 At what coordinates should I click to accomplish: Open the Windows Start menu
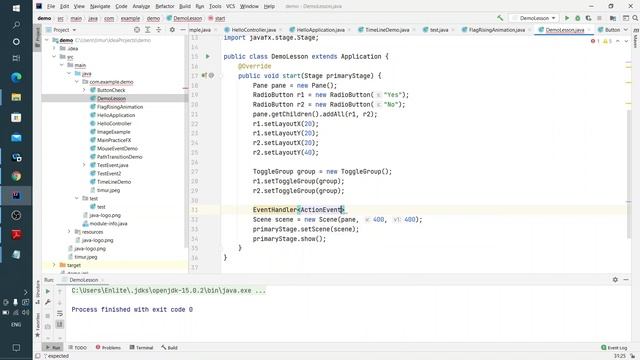(16, 8)
